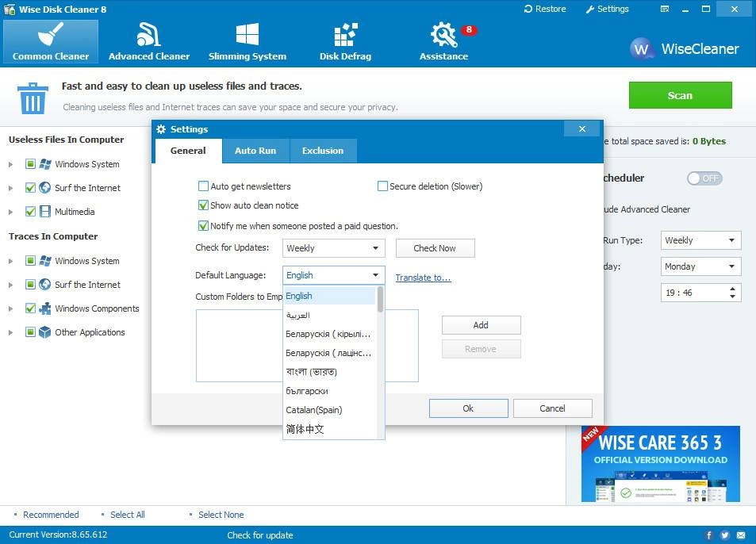Screen dimensions: 756x544
Task: Click the Wise Care 365 banner
Action: point(661,464)
